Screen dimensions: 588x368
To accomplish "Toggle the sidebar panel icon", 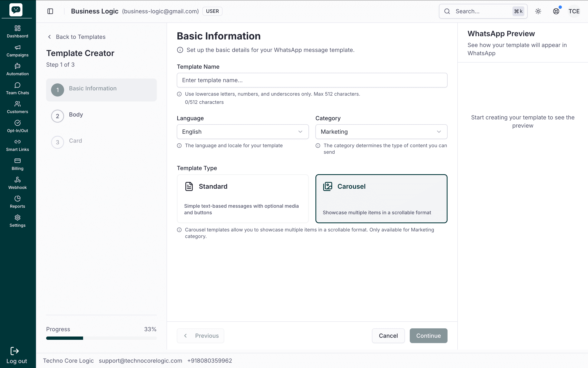I will (50, 11).
